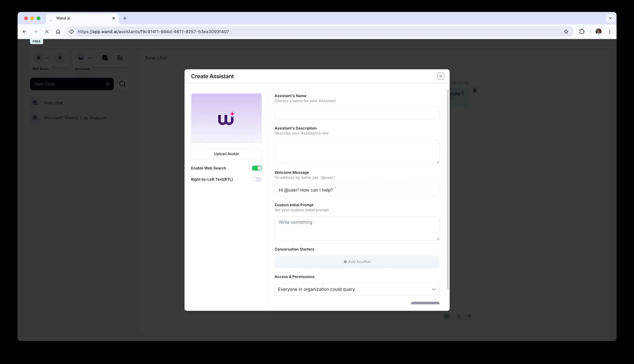The image size is (634, 364).
Task: Click the Wand logo avatar preview
Action: coord(226,118)
